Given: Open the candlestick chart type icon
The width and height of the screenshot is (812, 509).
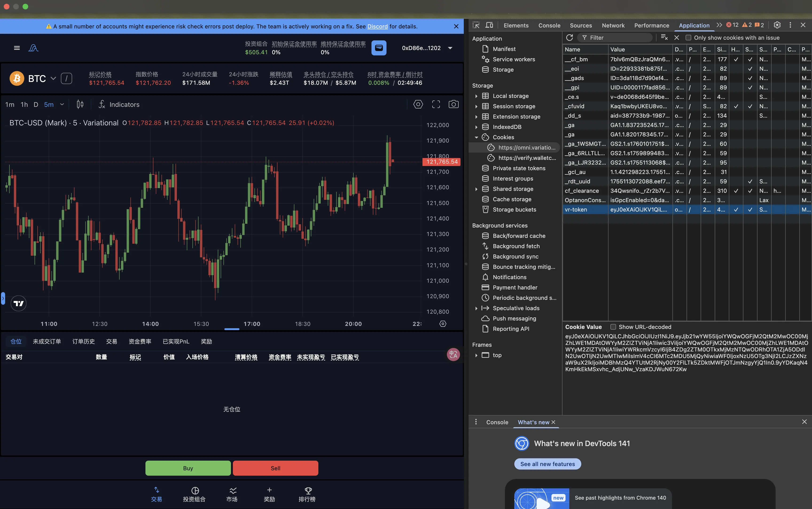Looking at the screenshot, I should pos(80,104).
